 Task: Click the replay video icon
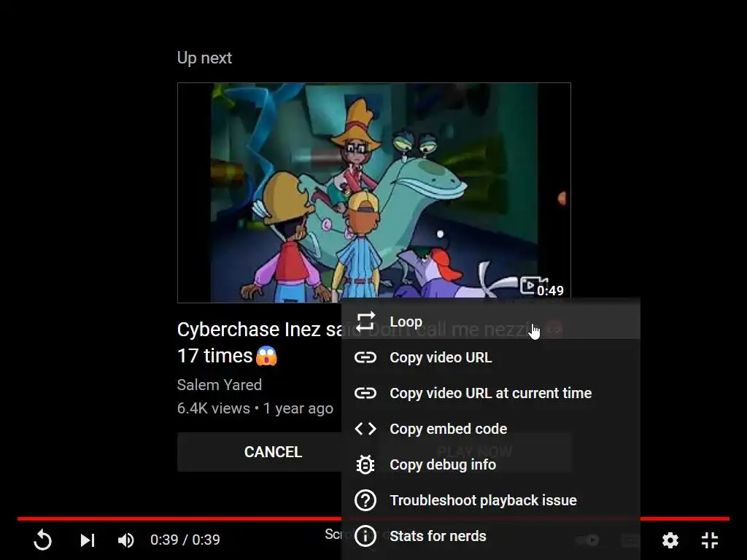click(42, 540)
